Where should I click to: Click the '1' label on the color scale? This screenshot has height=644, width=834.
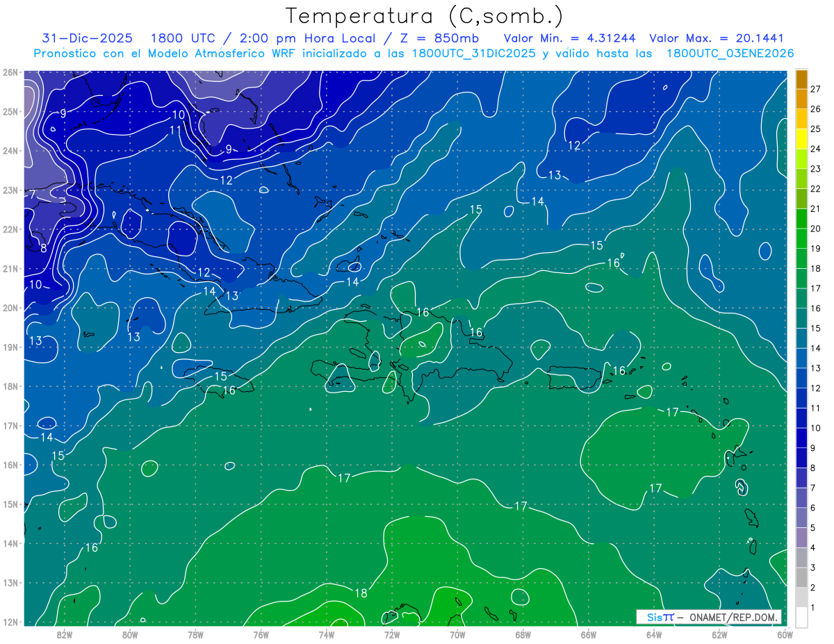click(x=812, y=608)
